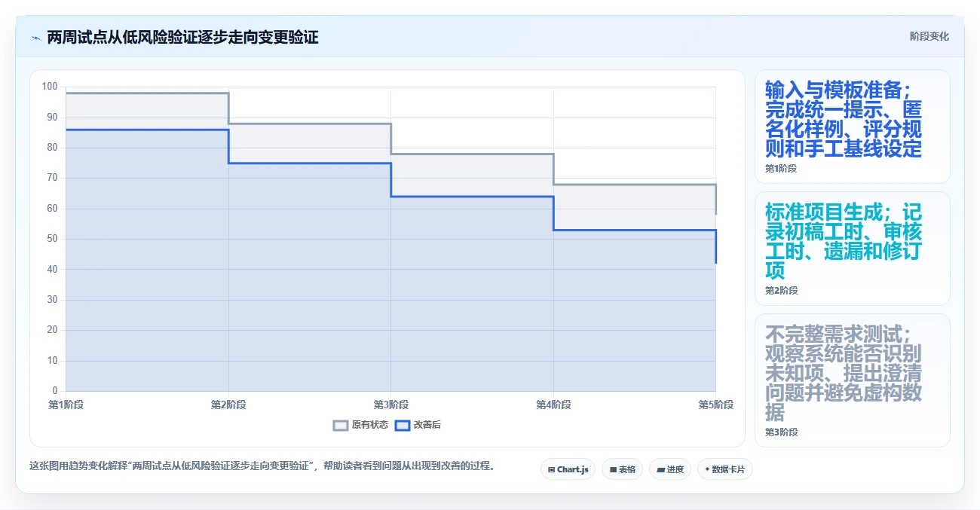Click the 数据卡片 tag's small icon
The height and width of the screenshot is (510, 980).
coord(707,469)
